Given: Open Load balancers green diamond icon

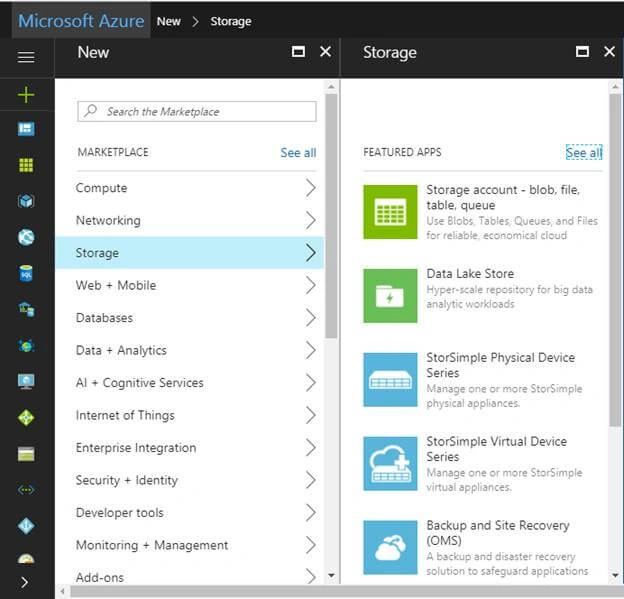Looking at the screenshot, I should point(26,418).
